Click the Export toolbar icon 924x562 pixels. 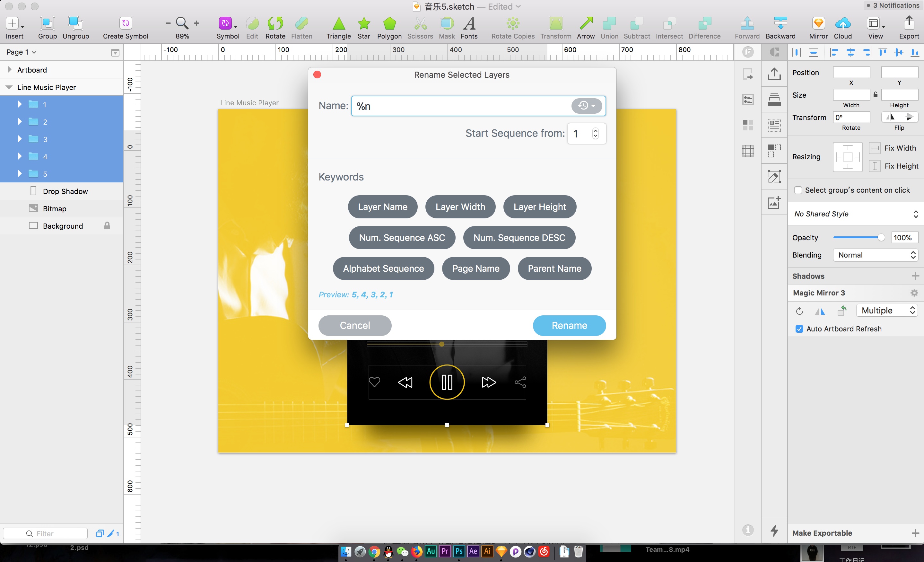[x=909, y=24]
